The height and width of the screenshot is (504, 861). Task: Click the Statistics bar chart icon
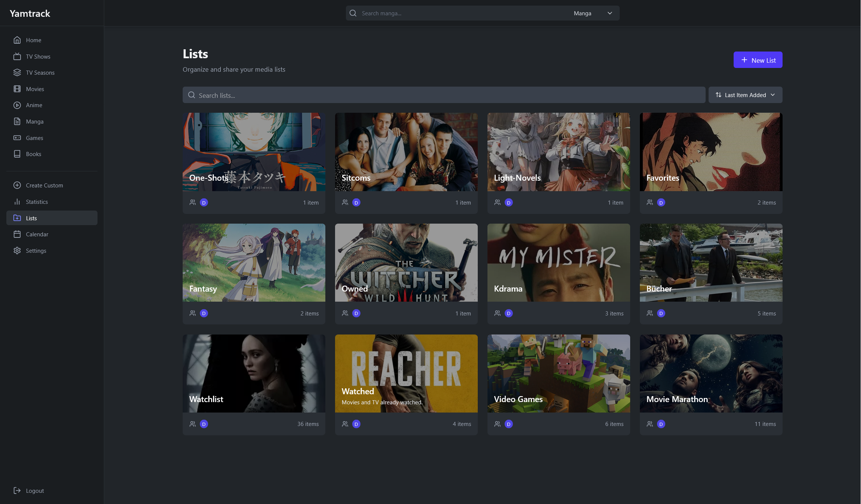pyautogui.click(x=17, y=202)
